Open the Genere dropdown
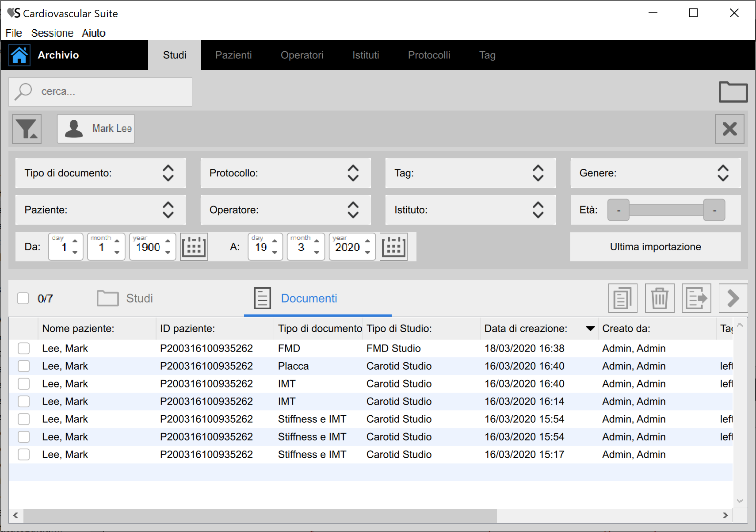 pos(656,173)
